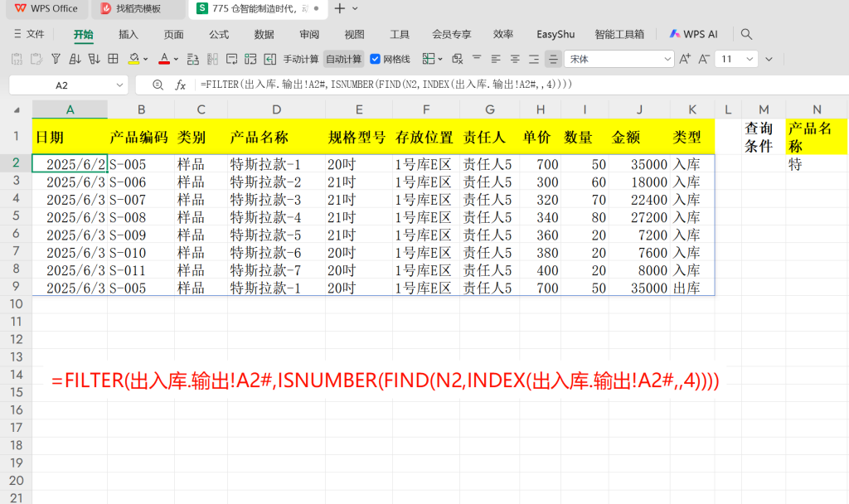The image size is (849, 504).
Task: Click the Name Box showing A2
Action: click(x=61, y=85)
